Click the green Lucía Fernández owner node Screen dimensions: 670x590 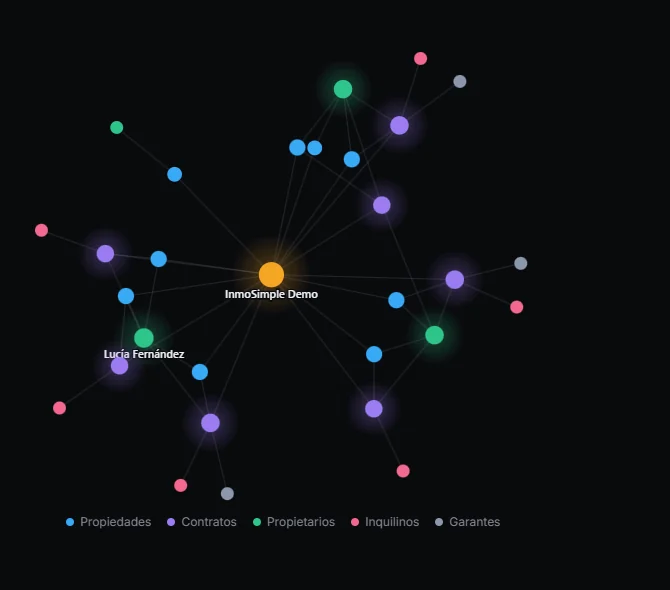[144, 338]
